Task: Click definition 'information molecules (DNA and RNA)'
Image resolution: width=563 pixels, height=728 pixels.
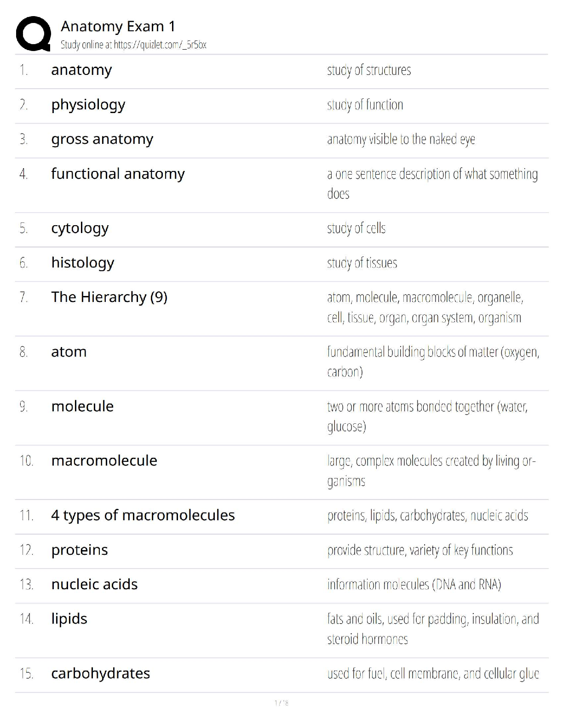Action: pos(414,585)
